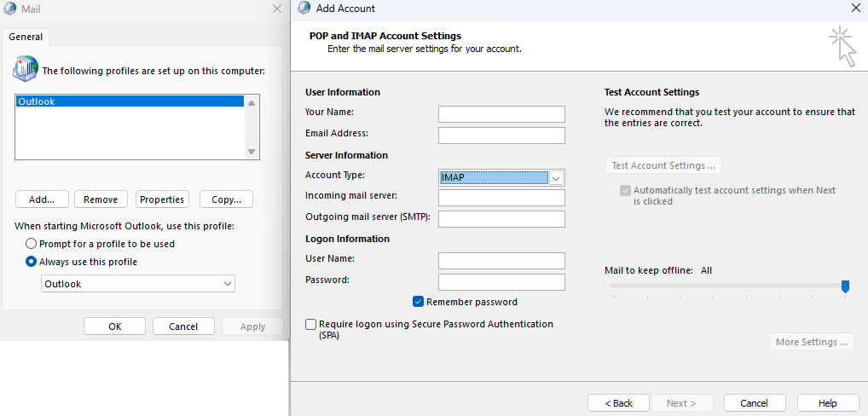
Task: Click the profile list scroll up arrow
Action: 252,103
